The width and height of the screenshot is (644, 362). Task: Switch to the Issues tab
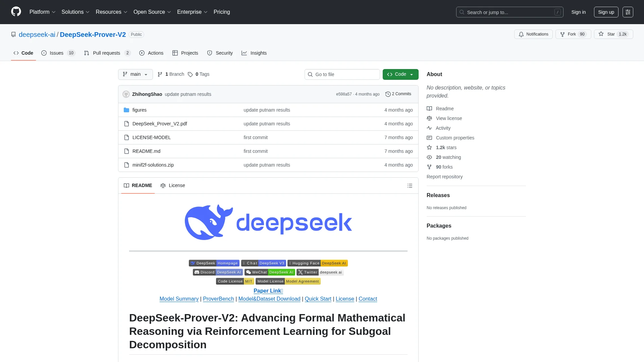click(x=56, y=53)
